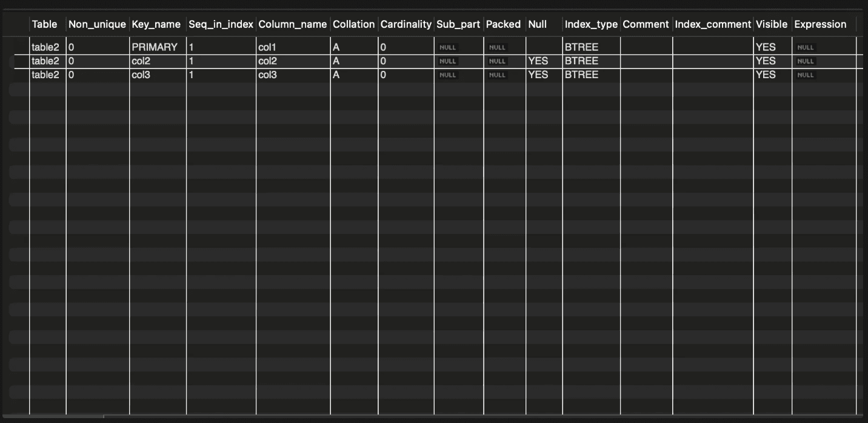Select the col2 cell in Key_name column
The image size is (868, 423).
click(141, 61)
